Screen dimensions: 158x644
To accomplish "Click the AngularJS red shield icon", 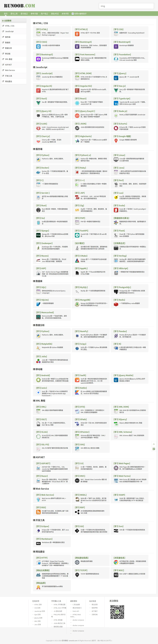I will [38, 91].
